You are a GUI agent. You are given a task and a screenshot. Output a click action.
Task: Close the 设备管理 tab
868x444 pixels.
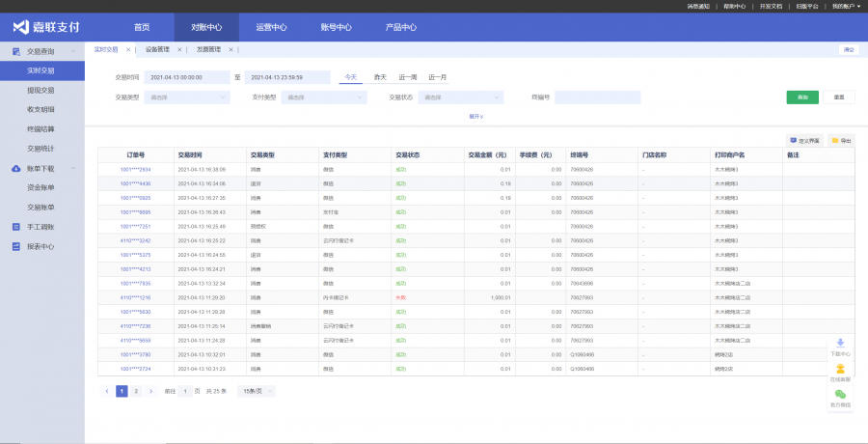pyautogui.click(x=179, y=49)
